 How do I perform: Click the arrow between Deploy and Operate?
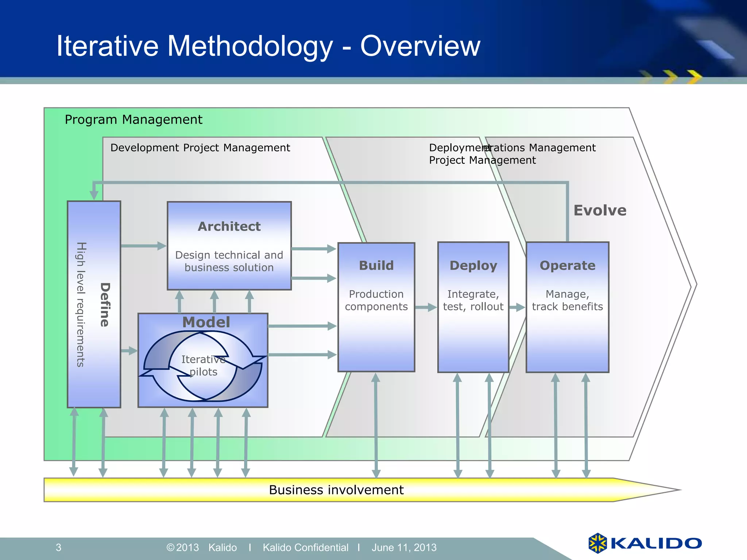tap(517, 307)
